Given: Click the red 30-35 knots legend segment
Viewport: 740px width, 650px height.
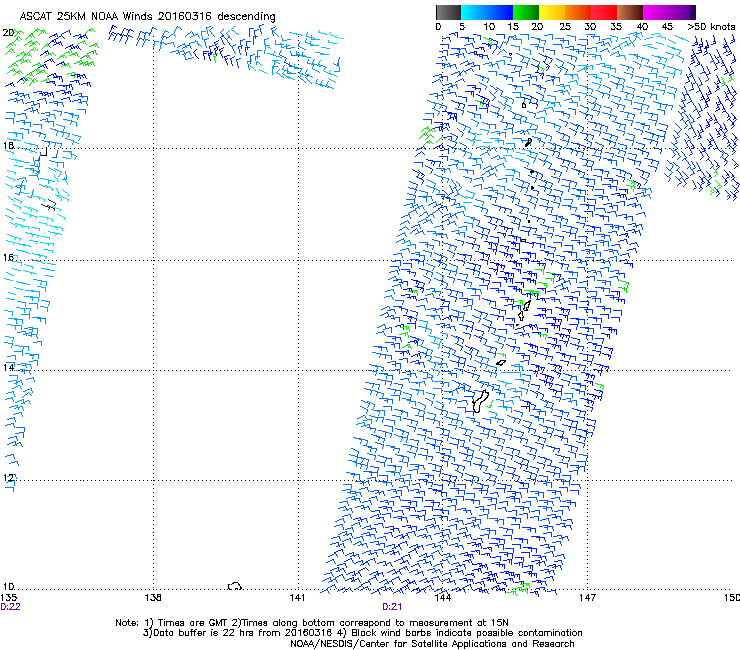Looking at the screenshot, I should point(604,12).
